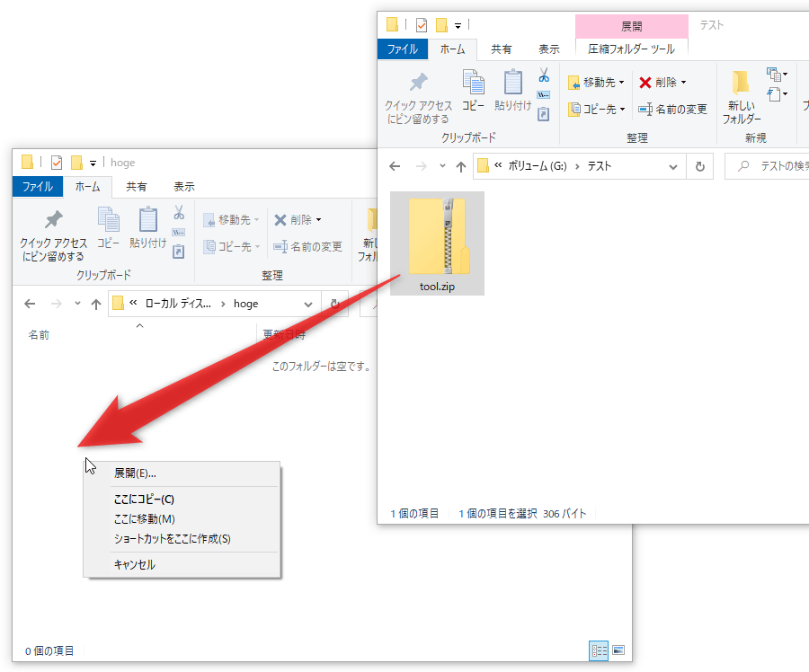Open コピー先 dropdown in hoge window

point(231,246)
